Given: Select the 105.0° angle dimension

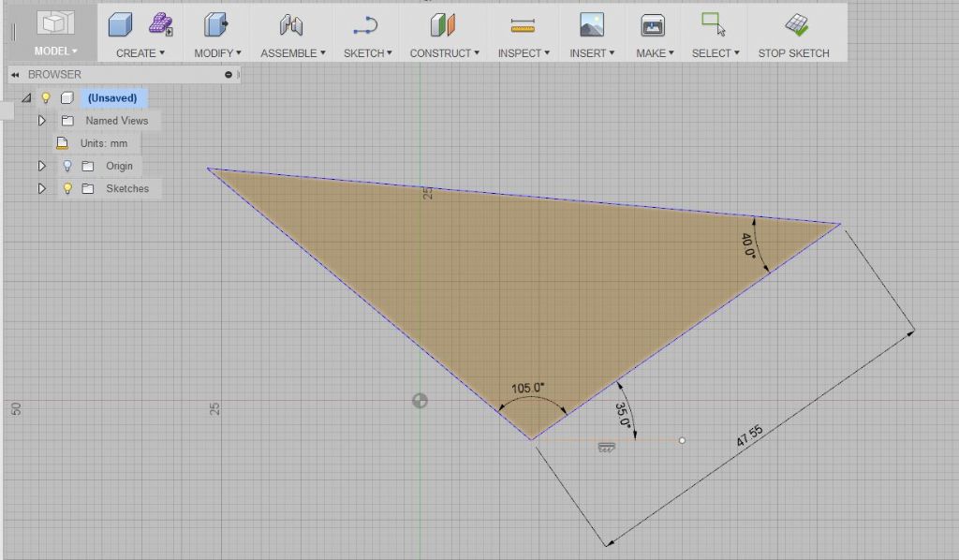Looking at the screenshot, I should click(527, 389).
